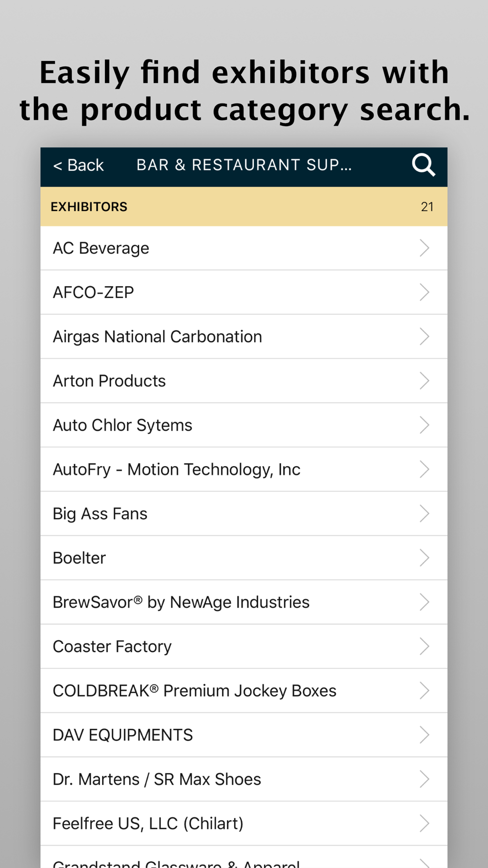The height and width of the screenshot is (868, 488).
Task: Open COLDBREAK Premium Jockey Boxes
Action: coord(194,691)
